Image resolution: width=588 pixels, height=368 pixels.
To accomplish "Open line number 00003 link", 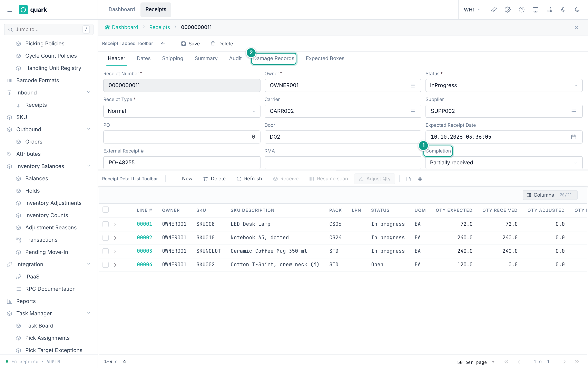I will (144, 251).
